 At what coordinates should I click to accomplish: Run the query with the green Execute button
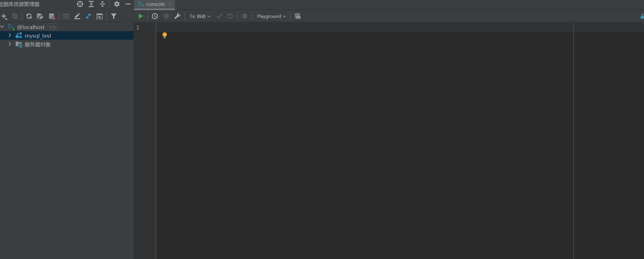tap(140, 16)
